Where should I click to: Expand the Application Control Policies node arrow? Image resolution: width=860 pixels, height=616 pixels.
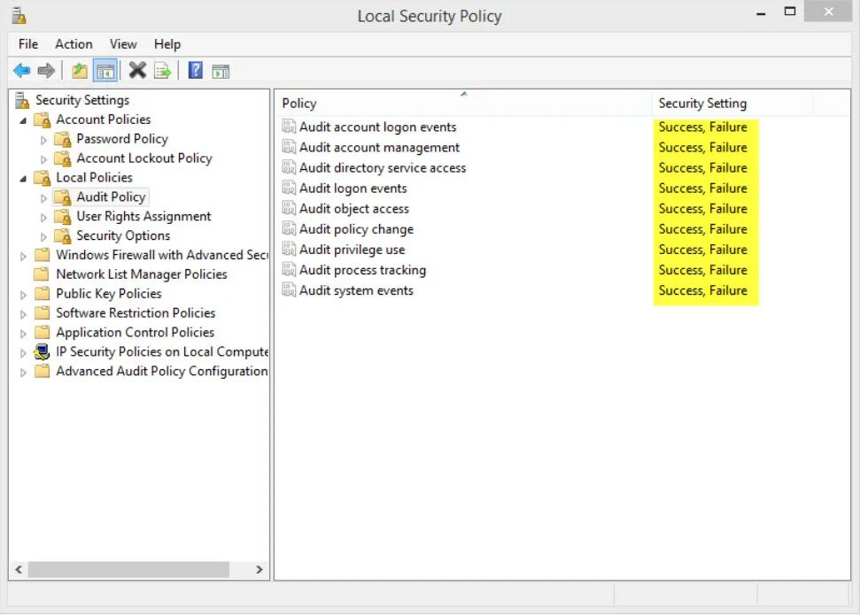[x=23, y=333]
